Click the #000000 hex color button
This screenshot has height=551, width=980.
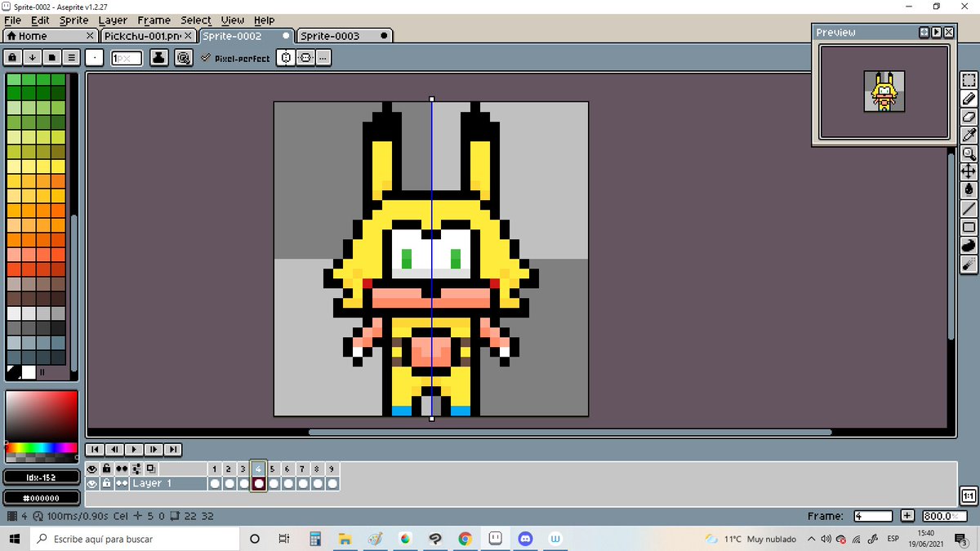pos(40,497)
